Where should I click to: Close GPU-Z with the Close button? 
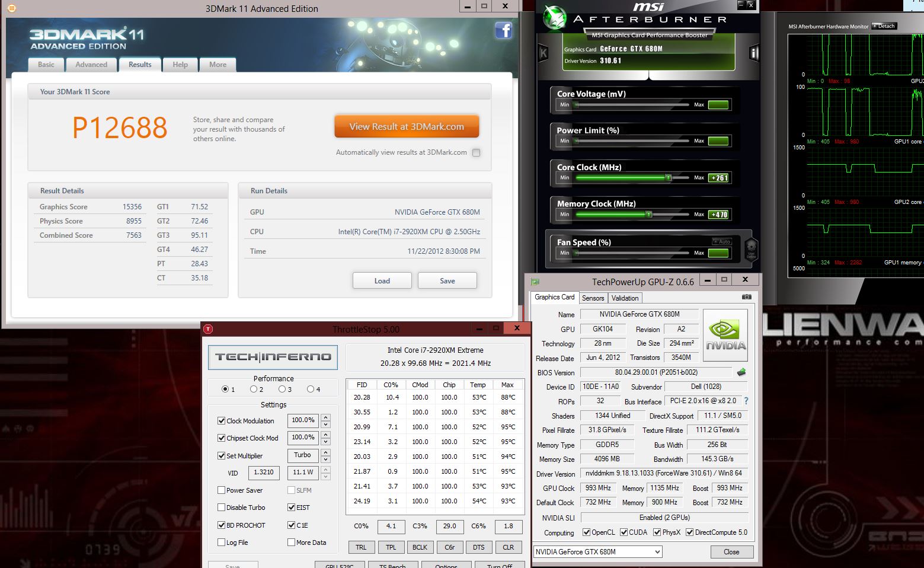[x=731, y=552]
